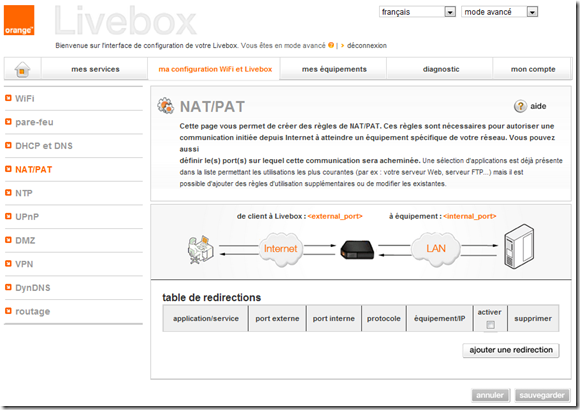Screen dimensions: 580x410
Task: Click the Internet cloud in the diagram
Action: (x=280, y=249)
